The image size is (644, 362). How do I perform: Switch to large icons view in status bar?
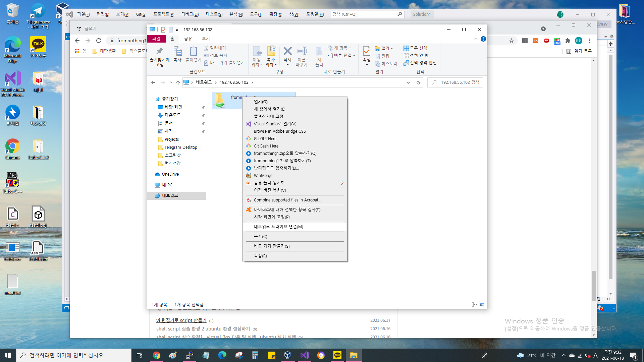coord(482,305)
